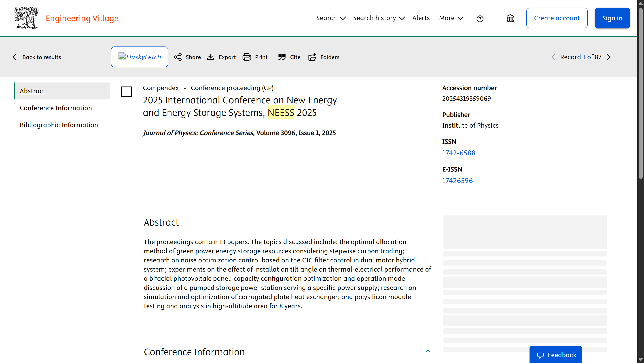Click the vertical scrollbar thumb
This screenshot has height=363, width=644.
tap(640, 94)
